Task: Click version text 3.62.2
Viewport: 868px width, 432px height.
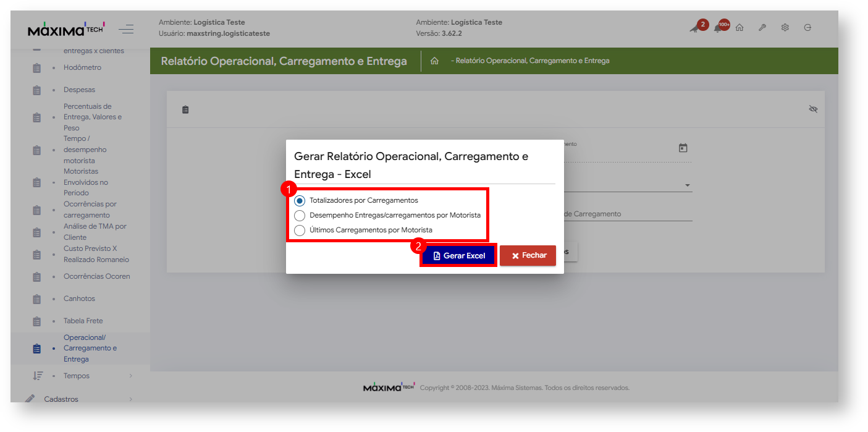Action: [452, 33]
